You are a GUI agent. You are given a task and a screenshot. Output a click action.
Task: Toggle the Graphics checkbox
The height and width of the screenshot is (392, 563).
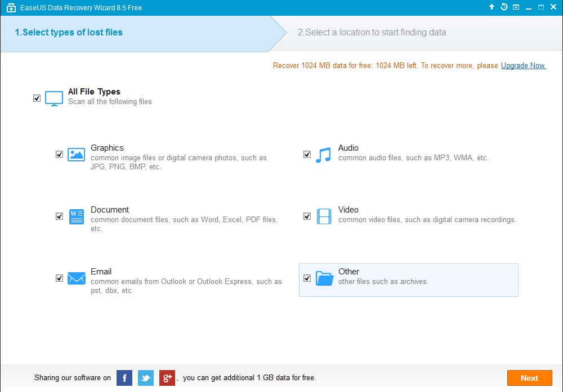pos(59,155)
